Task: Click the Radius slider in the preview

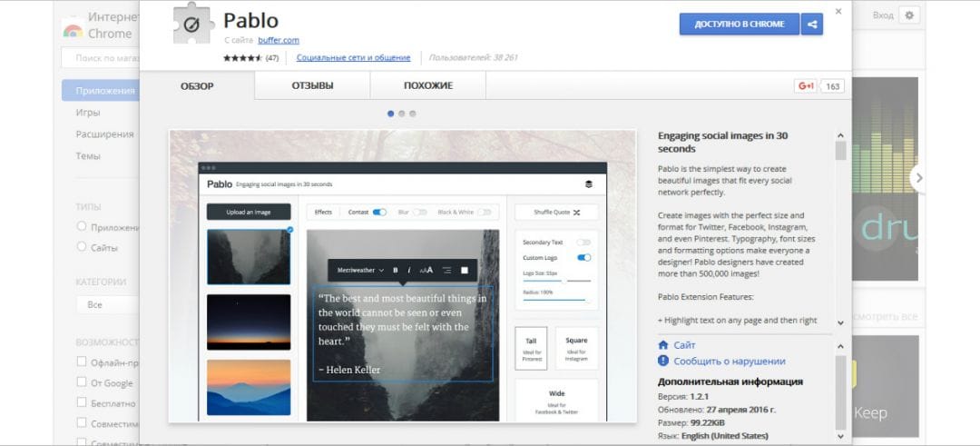Action: tap(557, 301)
